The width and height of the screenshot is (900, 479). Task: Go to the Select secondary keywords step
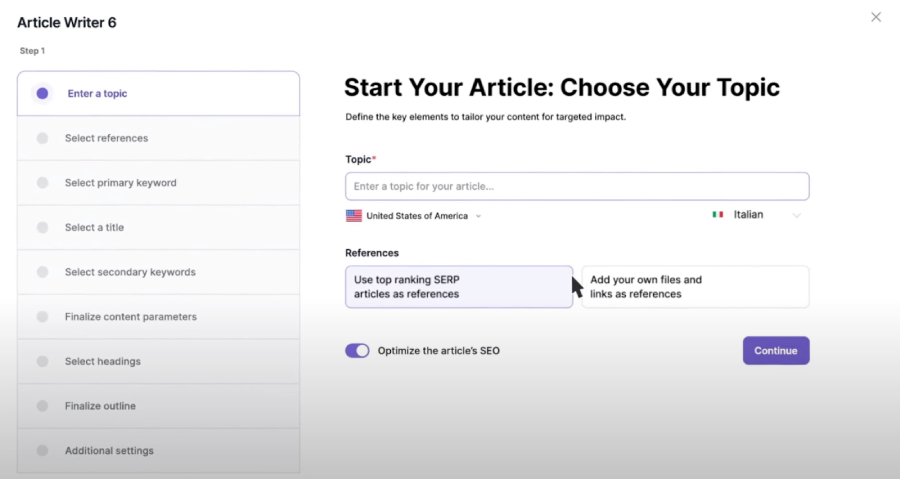tap(158, 272)
